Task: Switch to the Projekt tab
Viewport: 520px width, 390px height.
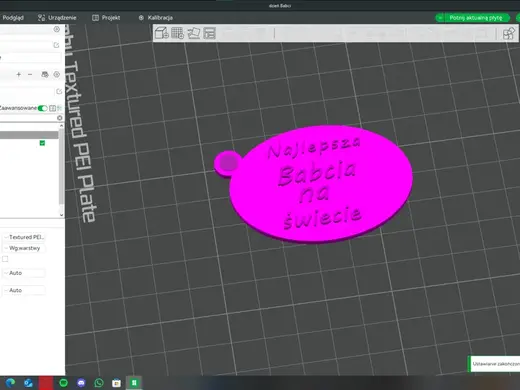Action: [106, 18]
